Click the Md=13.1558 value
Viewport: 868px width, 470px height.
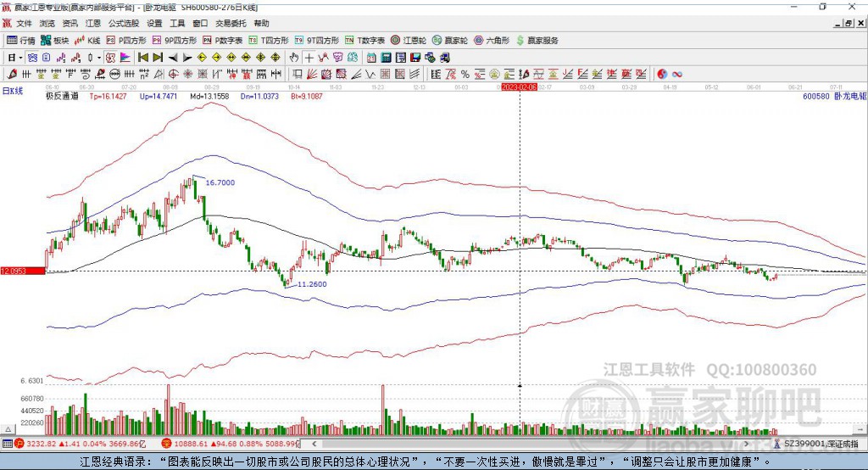pyautogui.click(x=209, y=96)
